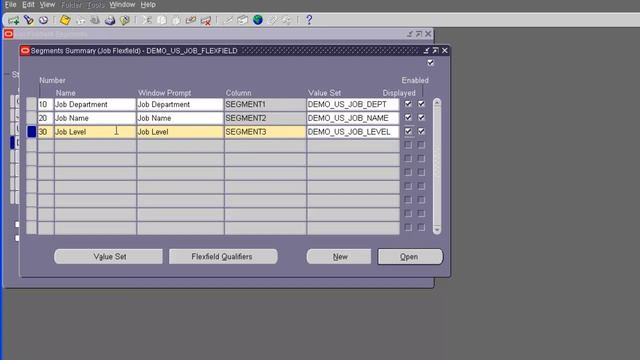Close the background window behind Segments Summary
The width and height of the screenshot is (640, 360).
point(428,34)
